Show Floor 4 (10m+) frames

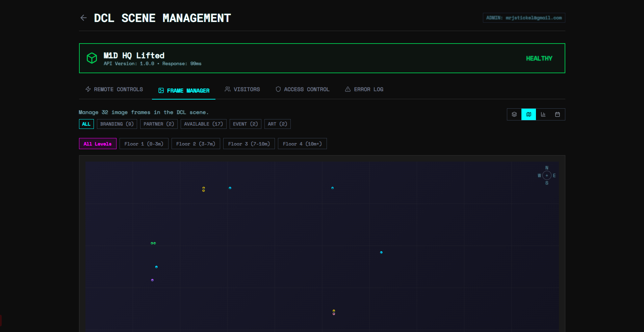coord(302,144)
